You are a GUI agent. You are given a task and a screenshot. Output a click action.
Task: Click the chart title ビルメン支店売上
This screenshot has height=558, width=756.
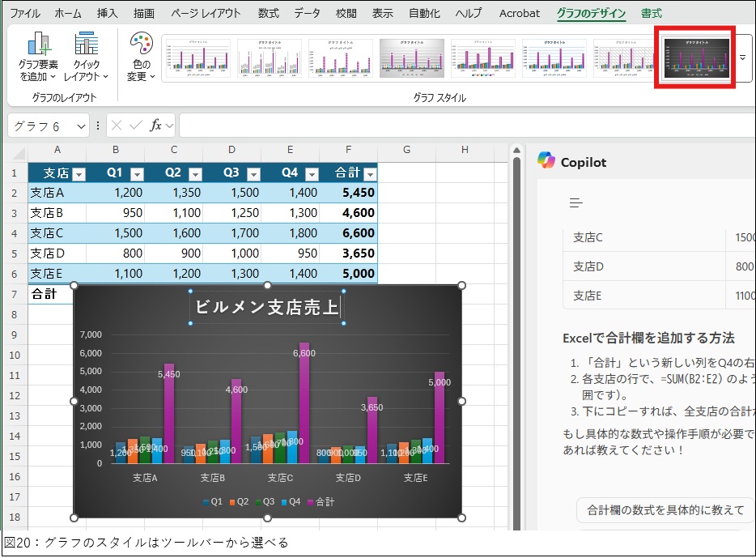click(267, 308)
